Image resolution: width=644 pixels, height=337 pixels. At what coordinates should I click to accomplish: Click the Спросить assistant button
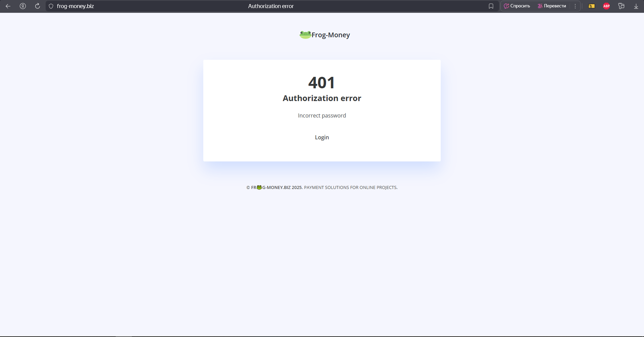tap(517, 6)
